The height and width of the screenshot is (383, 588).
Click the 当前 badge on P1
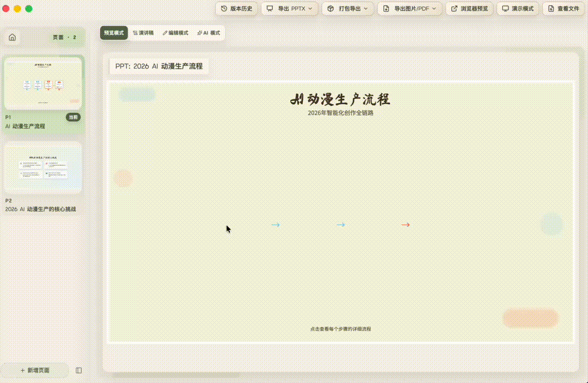pos(73,118)
